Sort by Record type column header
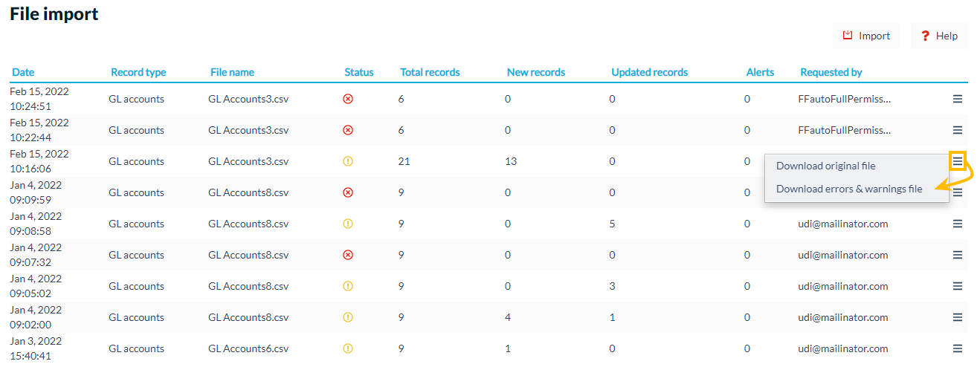Viewport: 980px width, 367px height. (138, 72)
